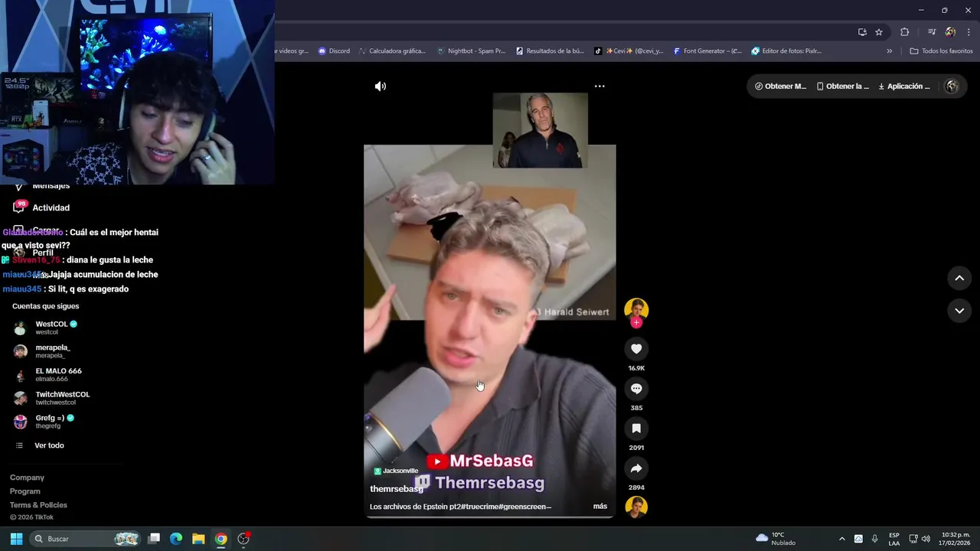The image size is (980, 551).
Task: Click Obtener la... phone app button
Action: pyautogui.click(x=843, y=86)
